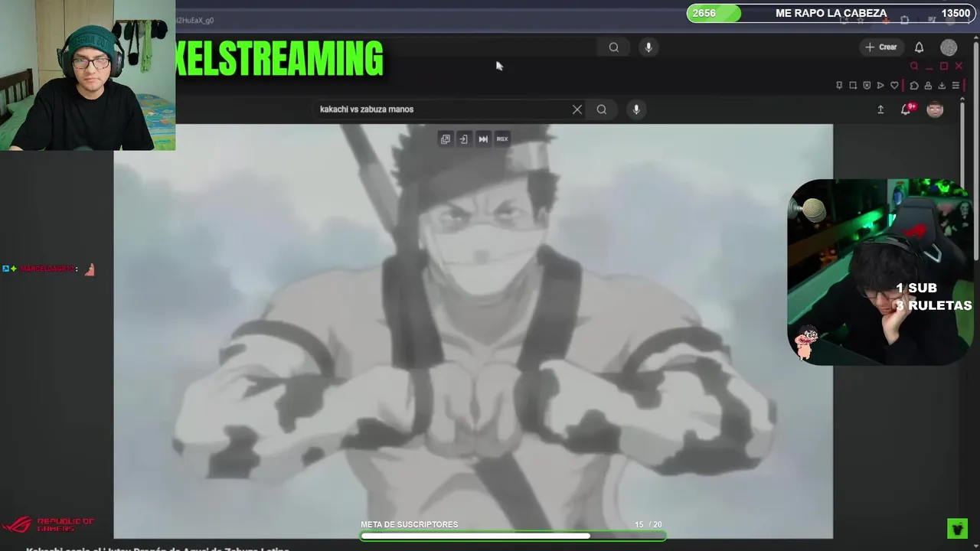980x551 pixels.
Task: Click the snapshot capture icon in the browser toolbar
Action: click(x=853, y=86)
